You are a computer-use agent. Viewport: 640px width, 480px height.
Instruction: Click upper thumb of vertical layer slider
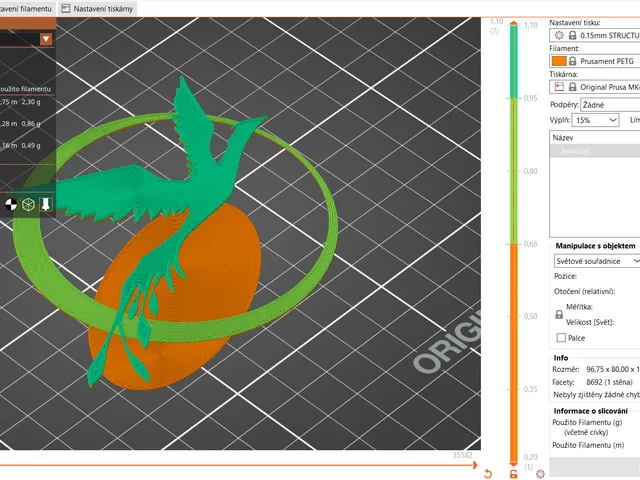coord(514,24)
